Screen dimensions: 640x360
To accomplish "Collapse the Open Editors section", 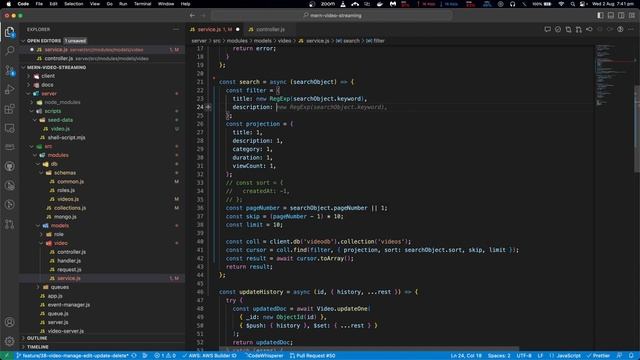I will pos(43,41).
